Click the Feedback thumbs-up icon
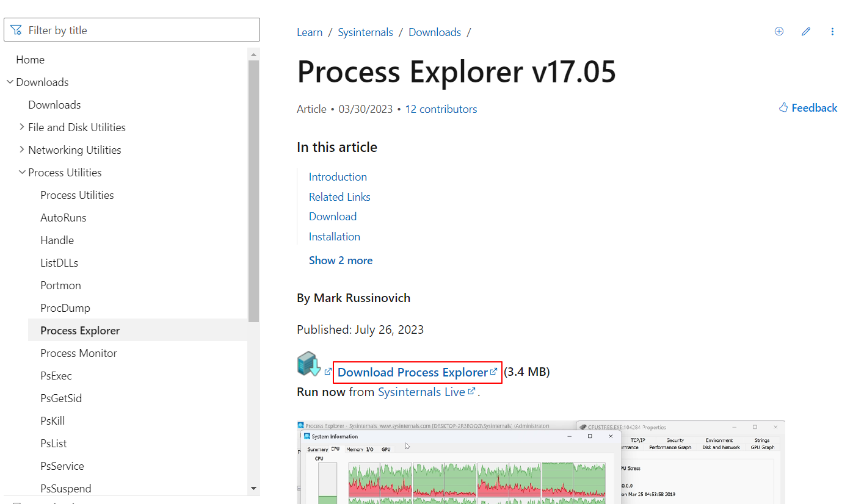This screenshot has width=853, height=504. [x=783, y=108]
